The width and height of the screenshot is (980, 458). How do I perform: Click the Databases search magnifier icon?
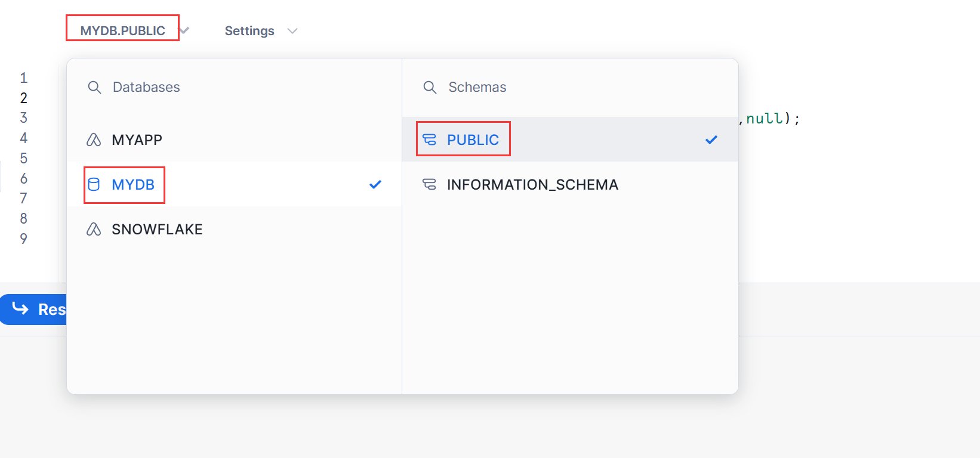94,87
